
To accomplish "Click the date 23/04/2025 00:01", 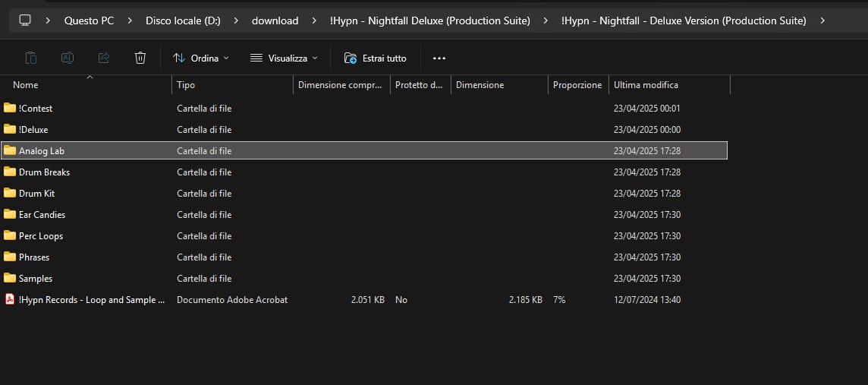I will coord(647,109).
